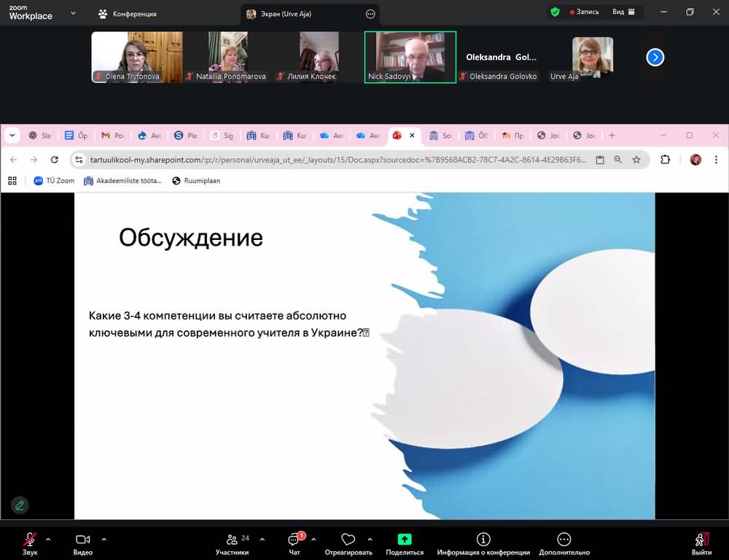
Task: Click the green shield encryption icon
Action: (555, 12)
